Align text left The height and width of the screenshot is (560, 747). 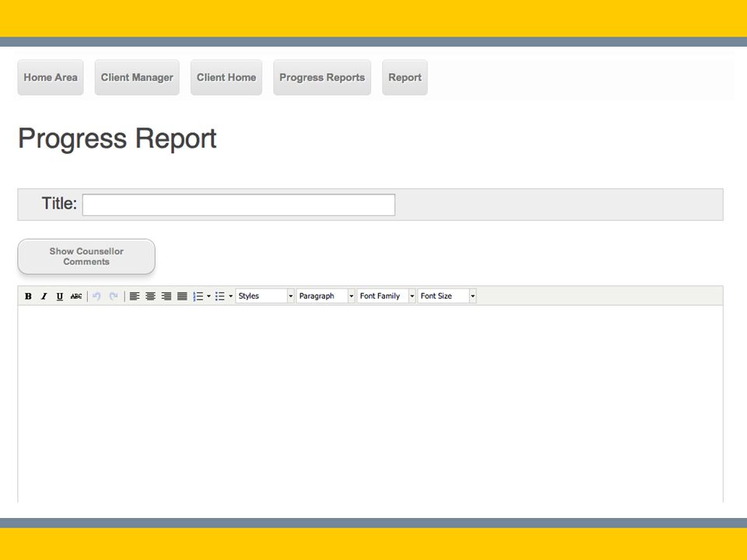click(x=135, y=296)
